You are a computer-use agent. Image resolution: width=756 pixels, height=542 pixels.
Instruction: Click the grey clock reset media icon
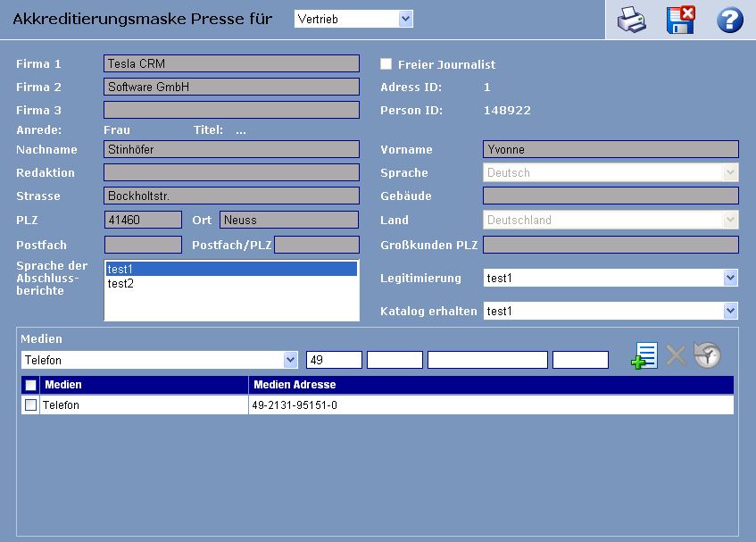707,355
